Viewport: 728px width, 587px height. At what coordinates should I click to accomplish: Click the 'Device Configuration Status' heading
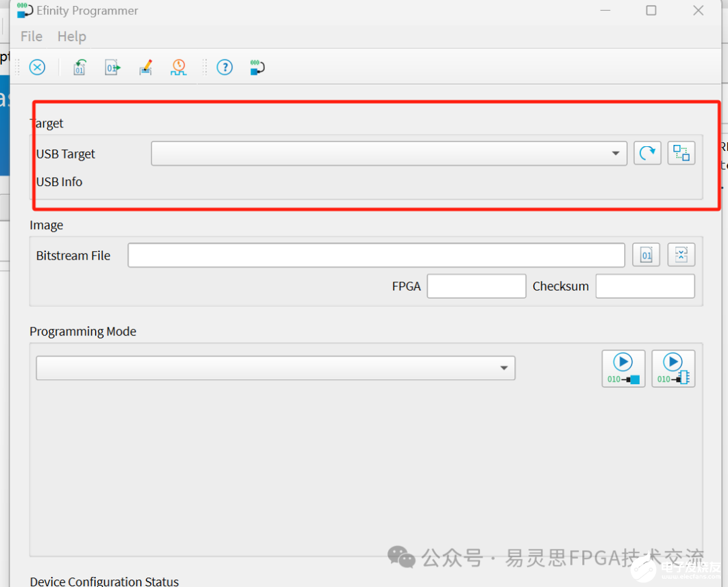(104, 582)
